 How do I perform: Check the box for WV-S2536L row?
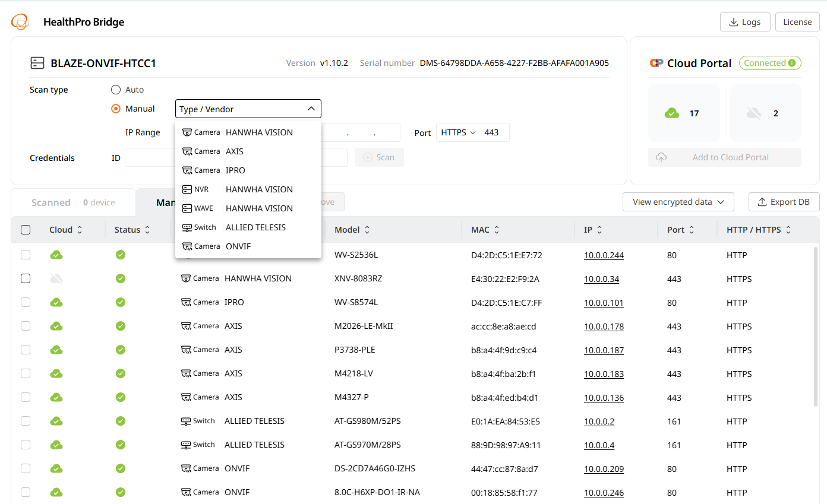(x=26, y=255)
